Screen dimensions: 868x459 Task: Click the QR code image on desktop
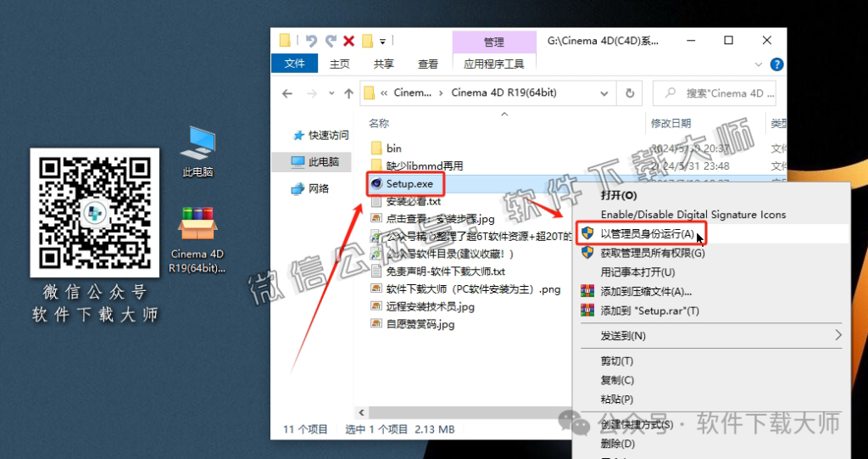click(x=95, y=212)
